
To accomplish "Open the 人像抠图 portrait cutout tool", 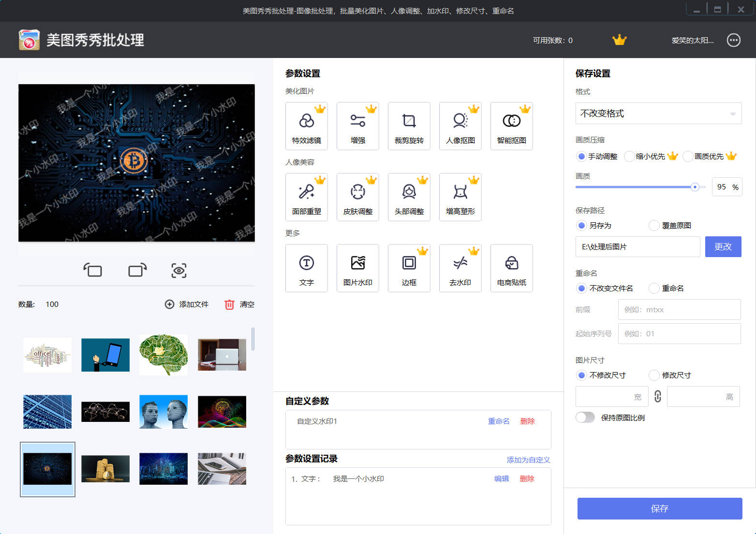I will point(460,126).
